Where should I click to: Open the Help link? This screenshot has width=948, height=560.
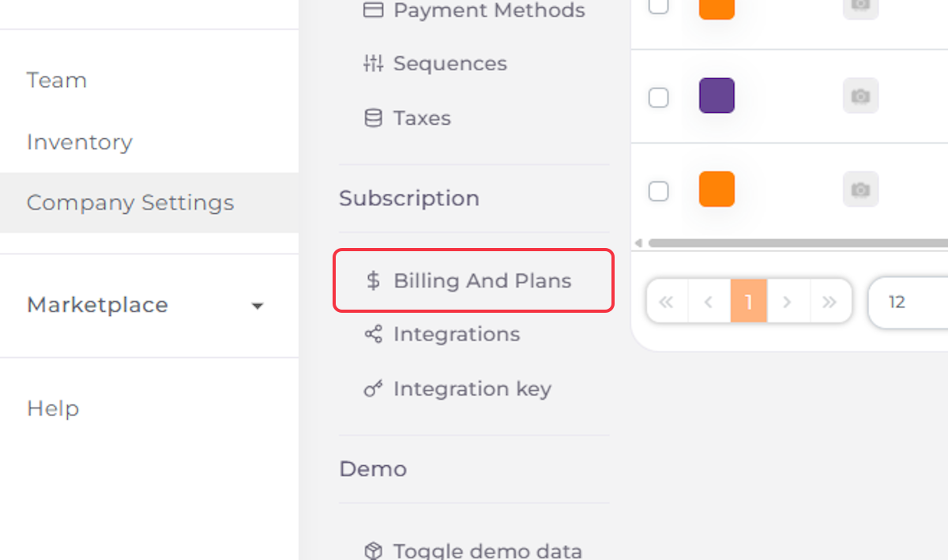53,408
